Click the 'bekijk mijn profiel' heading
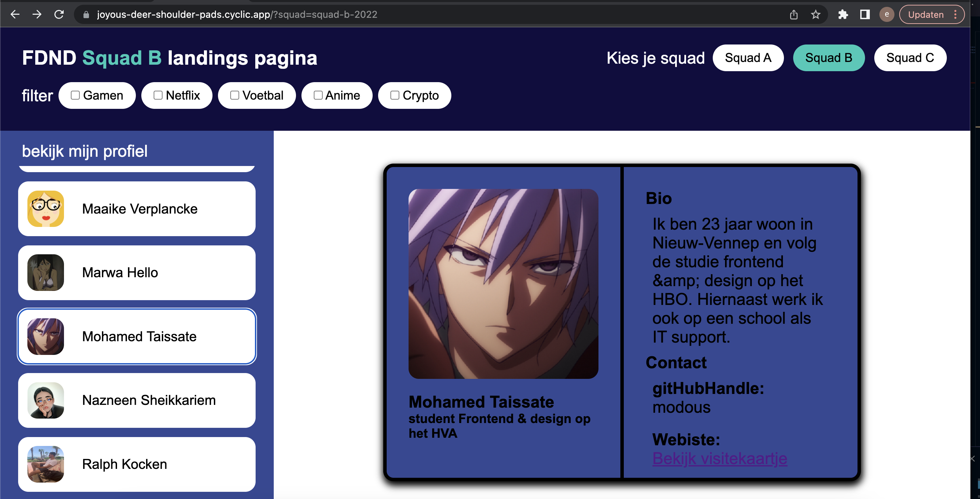Image resolution: width=980 pixels, height=499 pixels. 85,151
